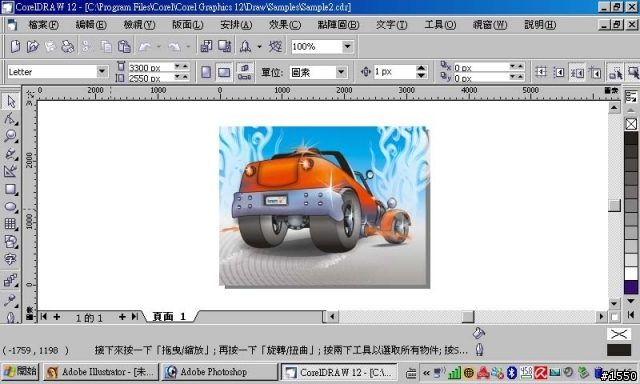Click the Paste clipboard icon
The image size is (640, 384).
[124, 47]
